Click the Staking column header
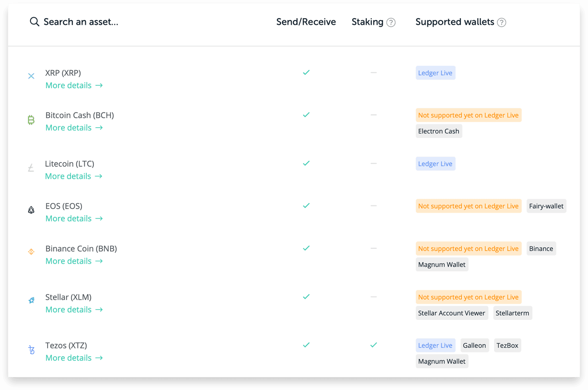 click(367, 22)
